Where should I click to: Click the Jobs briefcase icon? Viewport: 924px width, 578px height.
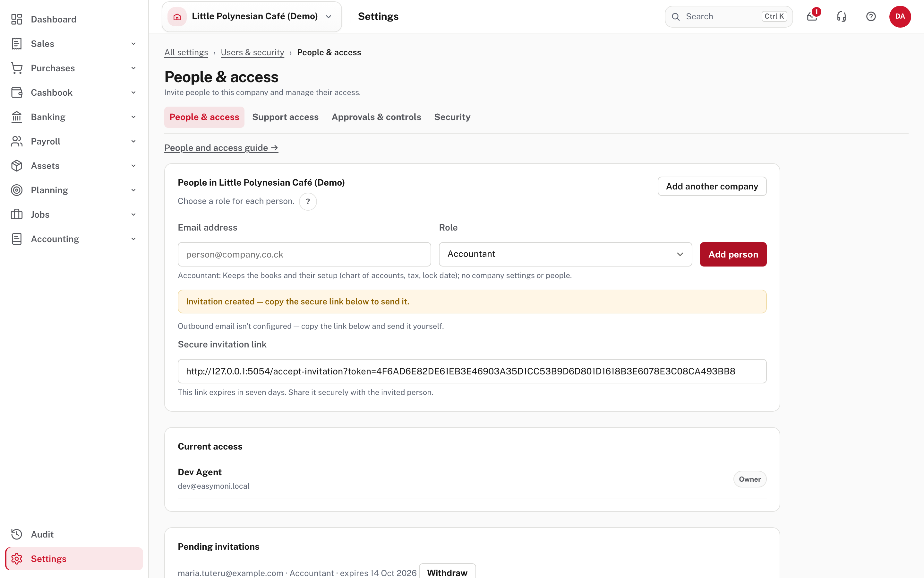point(16,215)
